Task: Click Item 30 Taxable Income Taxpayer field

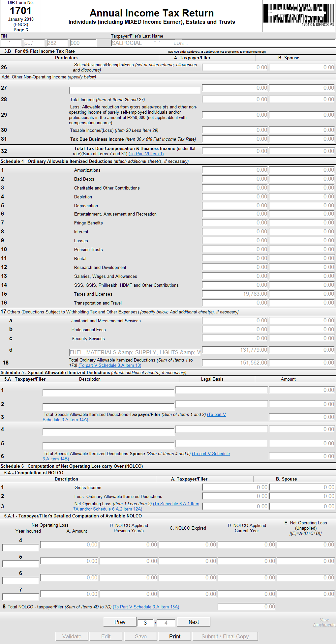Action: coord(235,130)
